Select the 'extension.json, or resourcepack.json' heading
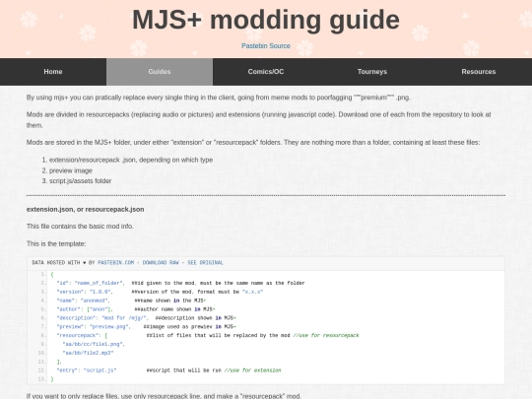This screenshot has height=399, width=532. click(85, 209)
